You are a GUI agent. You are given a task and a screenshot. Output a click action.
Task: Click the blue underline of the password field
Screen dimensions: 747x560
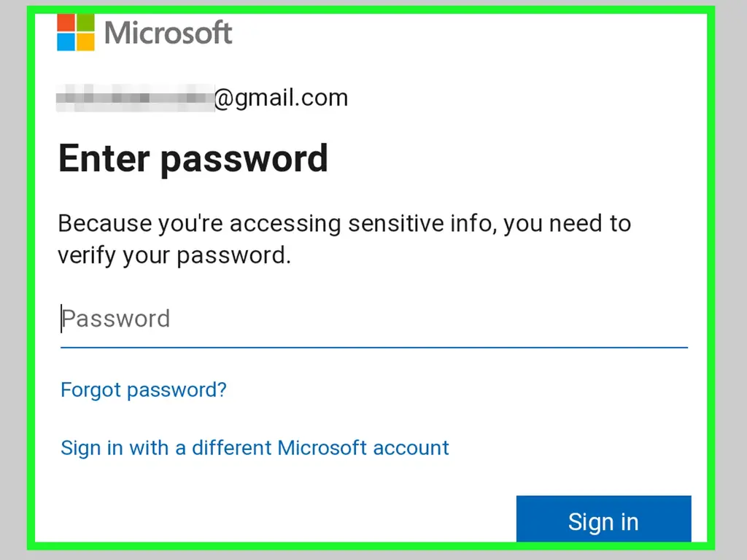pos(374,348)
